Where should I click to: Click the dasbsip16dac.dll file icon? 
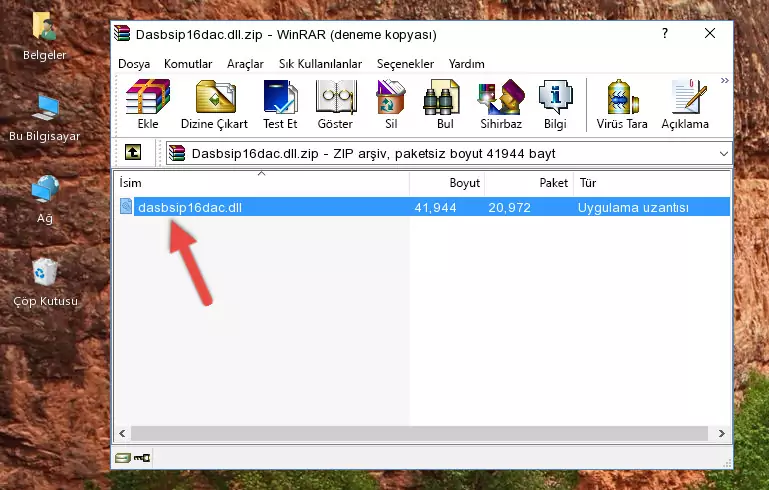pyautogui.click(x=126, y=206)
